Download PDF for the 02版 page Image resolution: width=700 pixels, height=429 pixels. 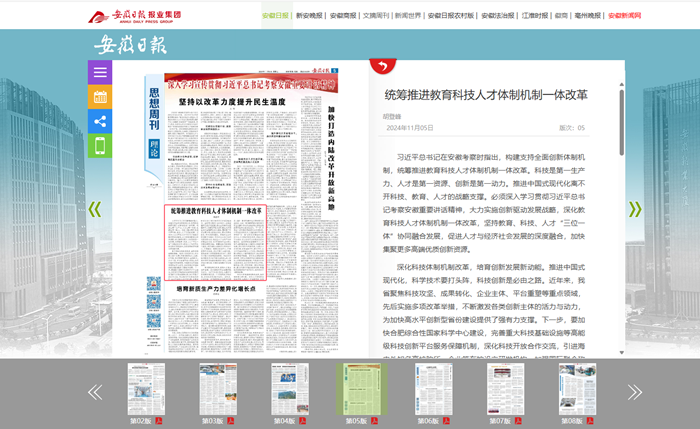point(159,421)
